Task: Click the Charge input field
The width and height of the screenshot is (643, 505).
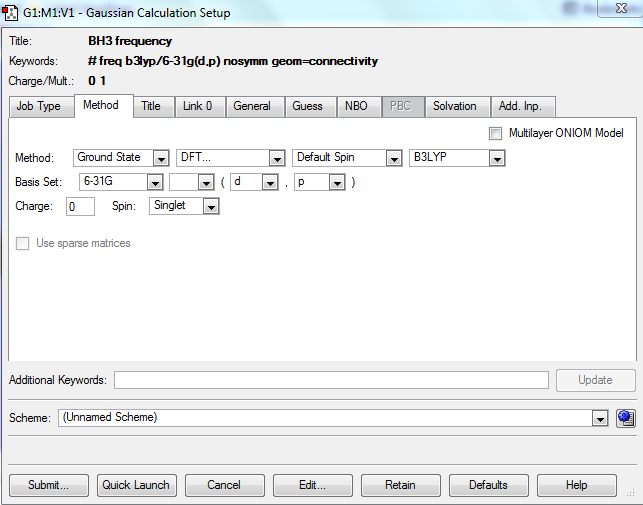Action: coord(80,206)
